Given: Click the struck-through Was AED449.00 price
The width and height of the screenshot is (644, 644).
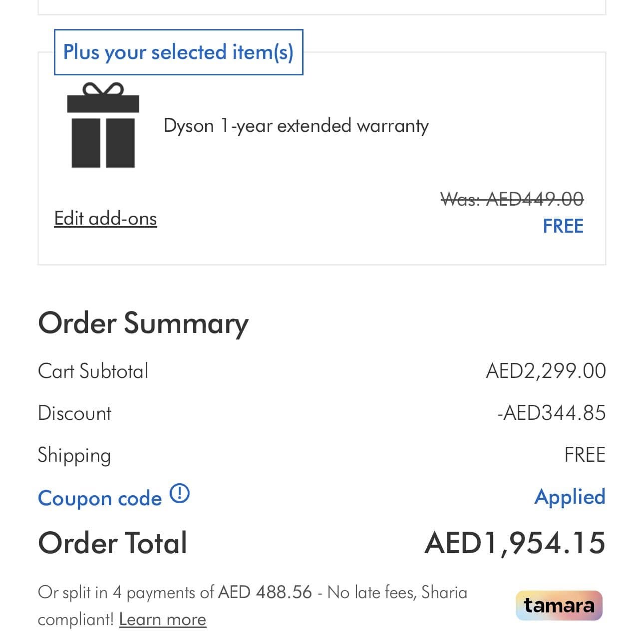Looking at the screenshot, I should coord(512,199).
